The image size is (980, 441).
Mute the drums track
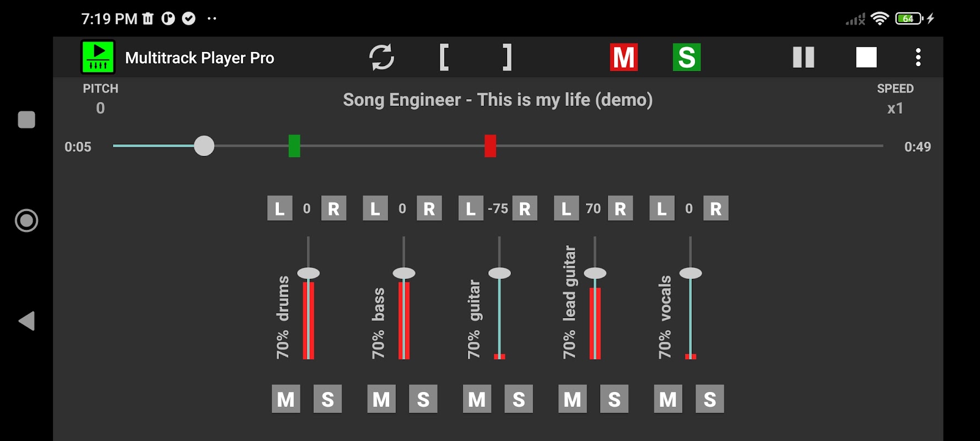click(286, 399)
